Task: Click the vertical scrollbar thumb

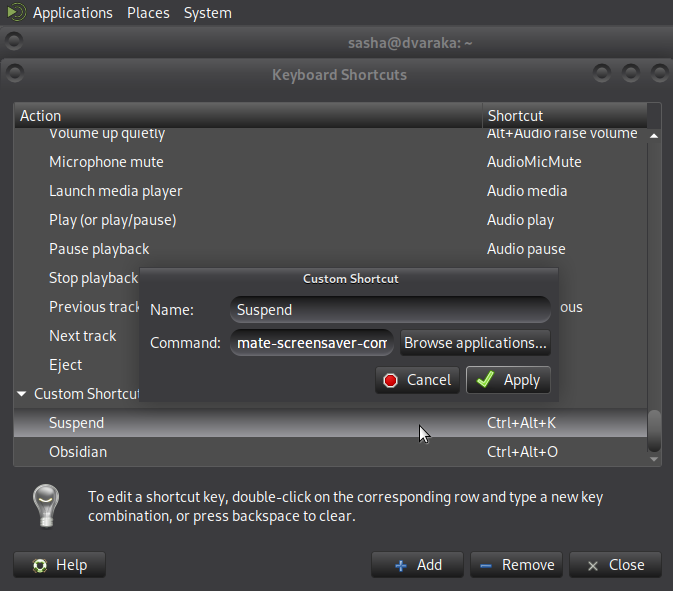Action: coord(654,431)
